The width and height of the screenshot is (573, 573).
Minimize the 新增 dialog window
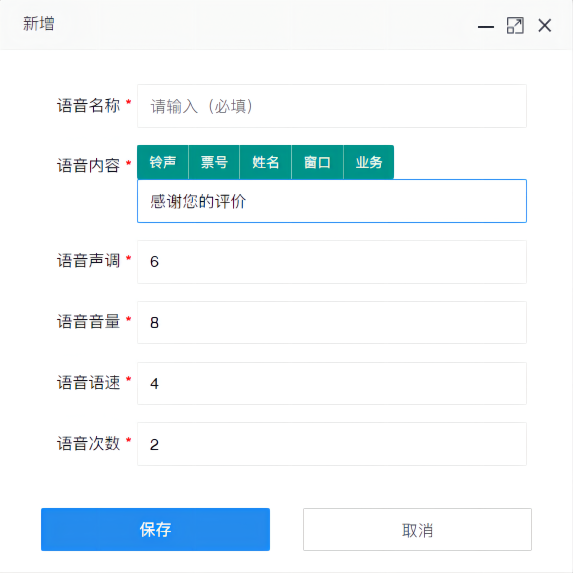pos(486,26)
